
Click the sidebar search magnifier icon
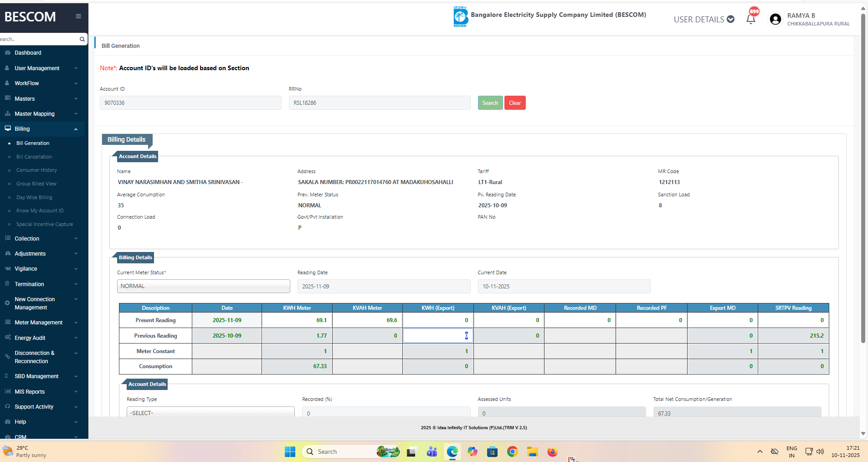click(x=82, y=39)
